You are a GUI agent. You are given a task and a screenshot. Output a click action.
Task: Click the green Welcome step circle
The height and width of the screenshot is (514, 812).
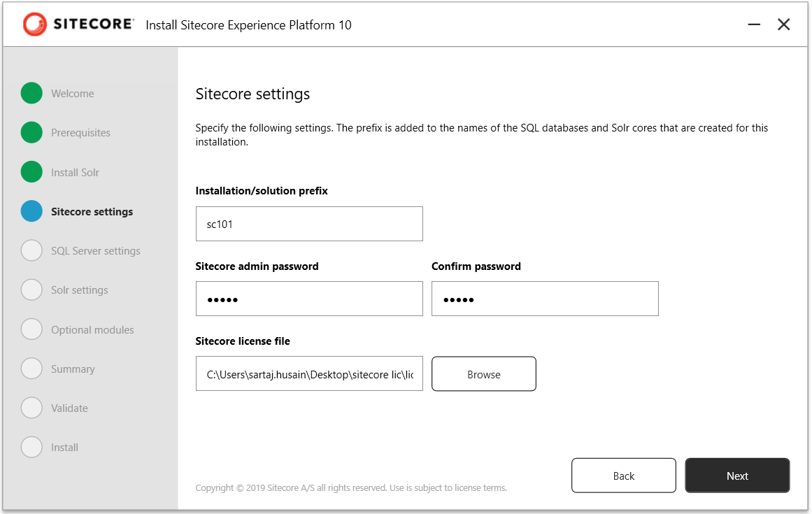click(31, 93)
